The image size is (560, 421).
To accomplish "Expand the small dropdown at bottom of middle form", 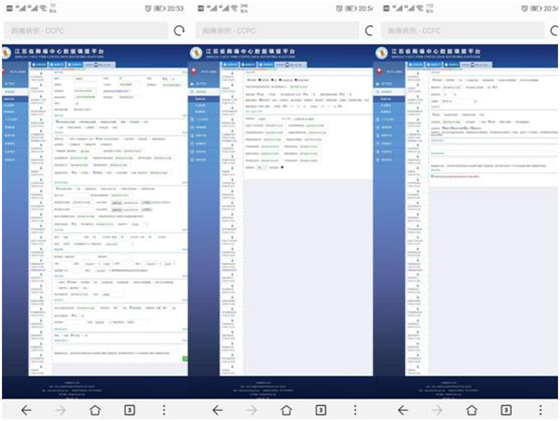I will (x=261, y=167).
